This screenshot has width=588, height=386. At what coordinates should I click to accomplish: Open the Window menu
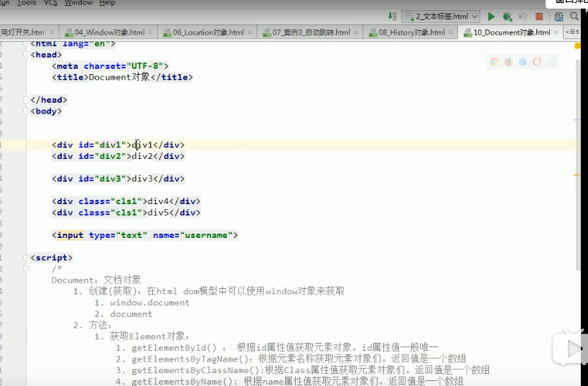pyautogui.click(x=78, y=3)
